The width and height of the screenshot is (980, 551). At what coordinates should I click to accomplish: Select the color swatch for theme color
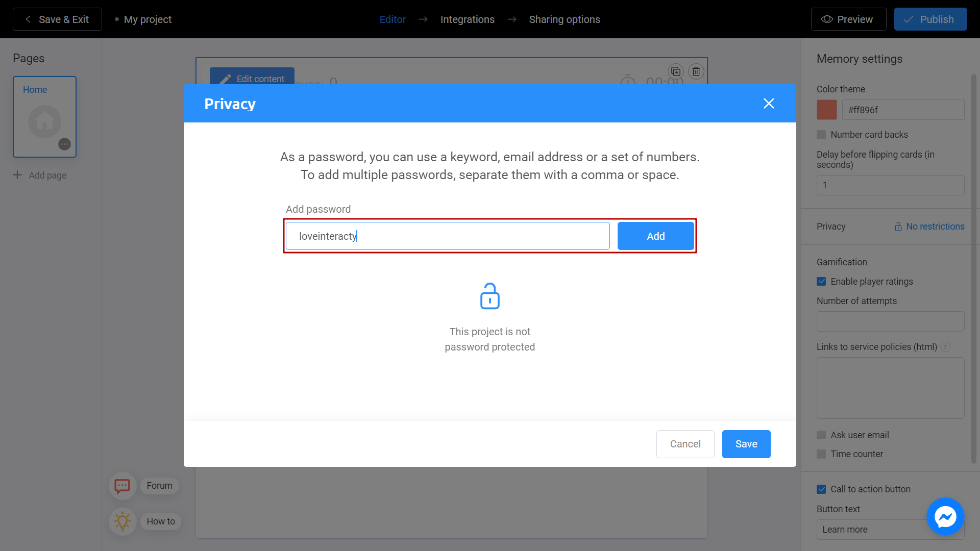826,110
